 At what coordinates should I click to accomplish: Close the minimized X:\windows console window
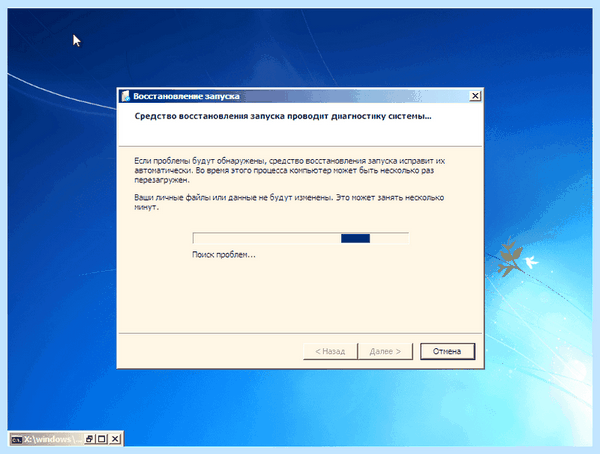[x=115, y=439]
